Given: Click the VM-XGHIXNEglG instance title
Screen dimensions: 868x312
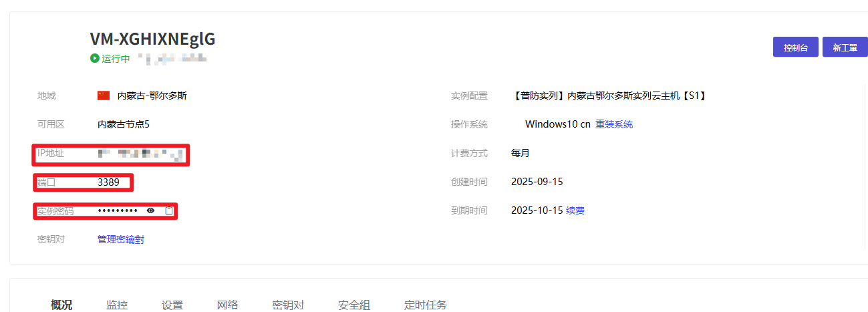Looking at the screenshot, I should pos(153,39).
